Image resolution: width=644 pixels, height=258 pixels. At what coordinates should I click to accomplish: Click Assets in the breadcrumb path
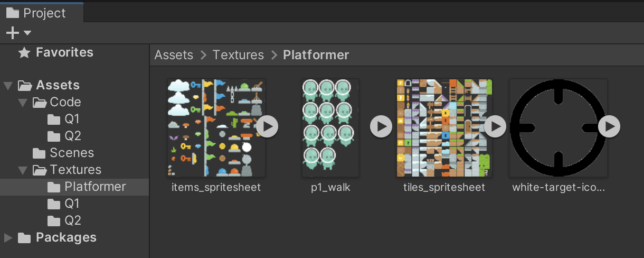[x=174, y=55]
